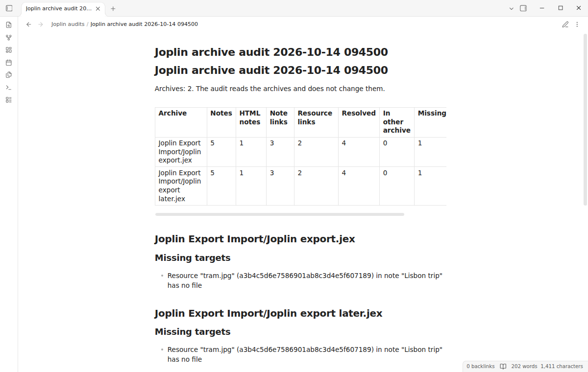Click the 202 words status entry

(x=524, y=366)
